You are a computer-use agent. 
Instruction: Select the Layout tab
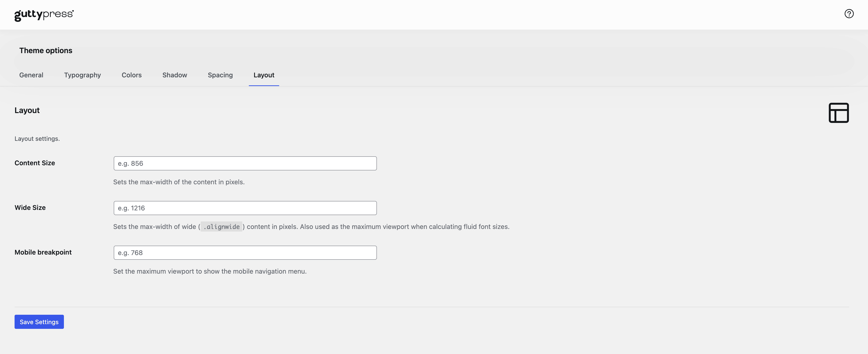click(x=264, y=75)
